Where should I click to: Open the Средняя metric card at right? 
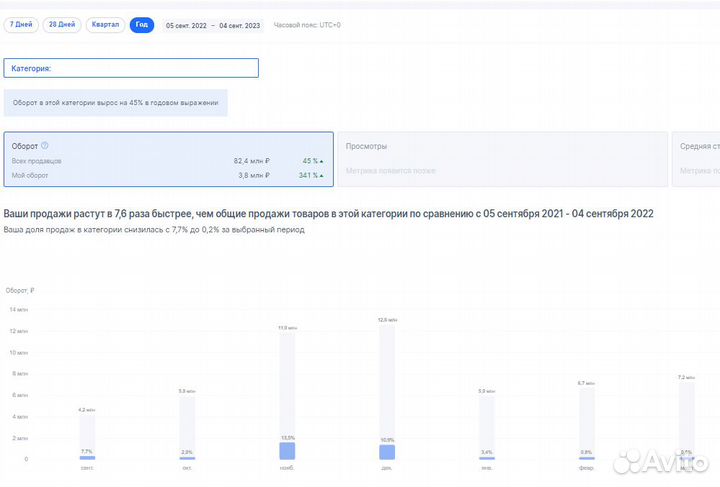point(695,159)
